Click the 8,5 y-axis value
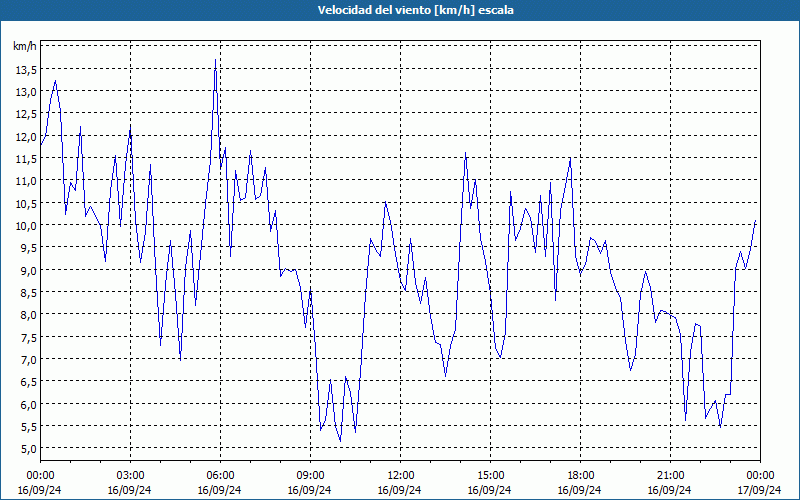Image resolution: width=800 pixels, height=500 pixels. (28, 293)
